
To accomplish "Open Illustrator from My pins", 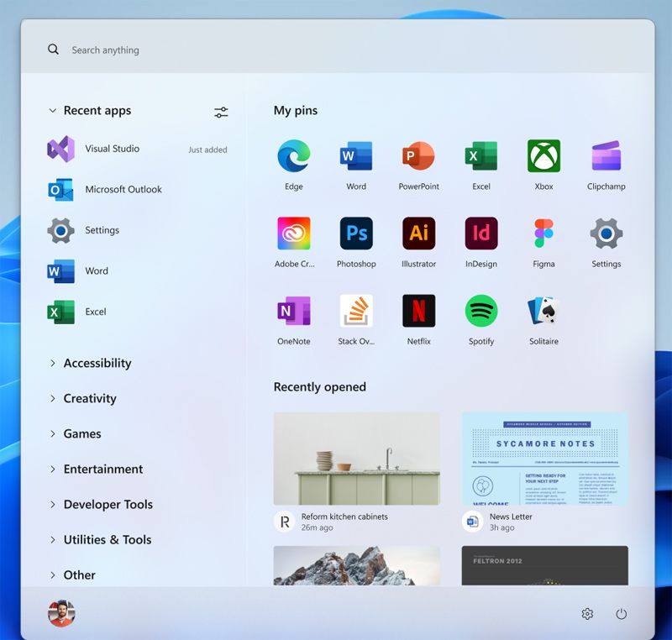I will 418,233.
